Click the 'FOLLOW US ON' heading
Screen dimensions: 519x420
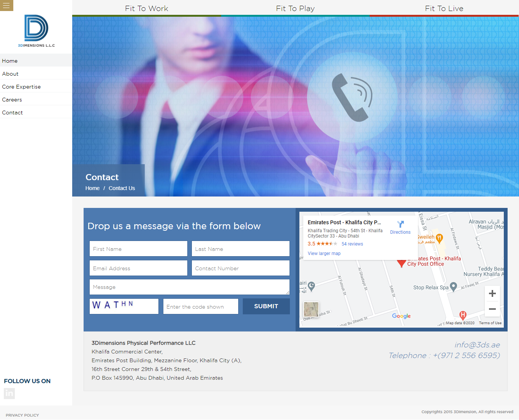point(27,381)
